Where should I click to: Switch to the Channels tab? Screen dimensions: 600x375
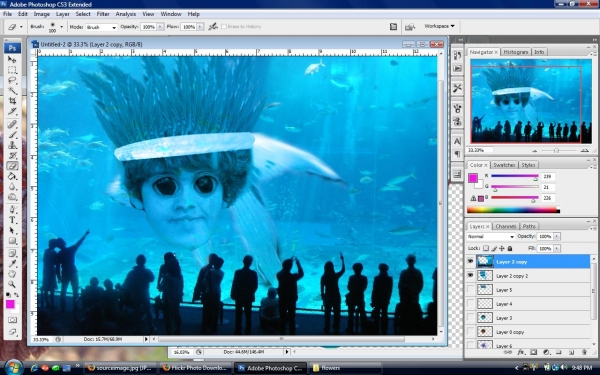click(x=505, y=226)
